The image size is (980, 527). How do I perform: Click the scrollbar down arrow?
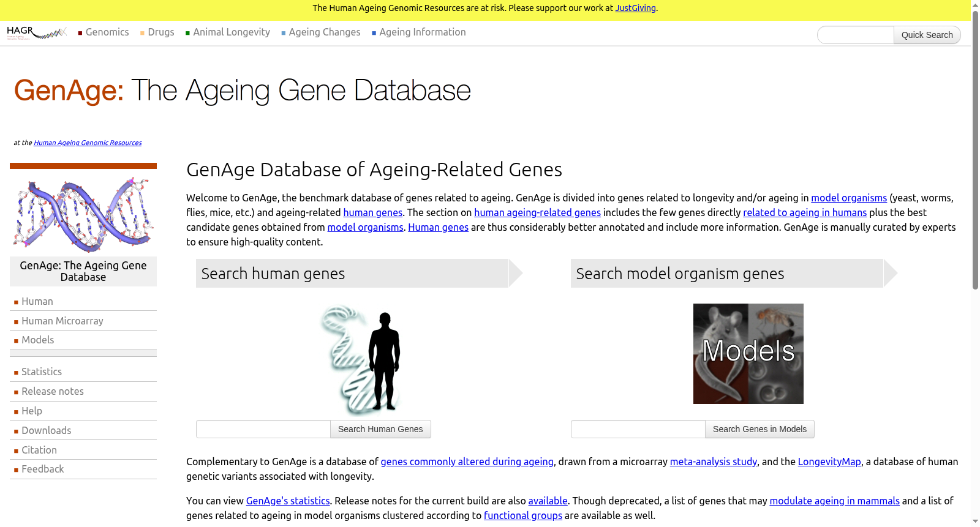pos(976,522)
